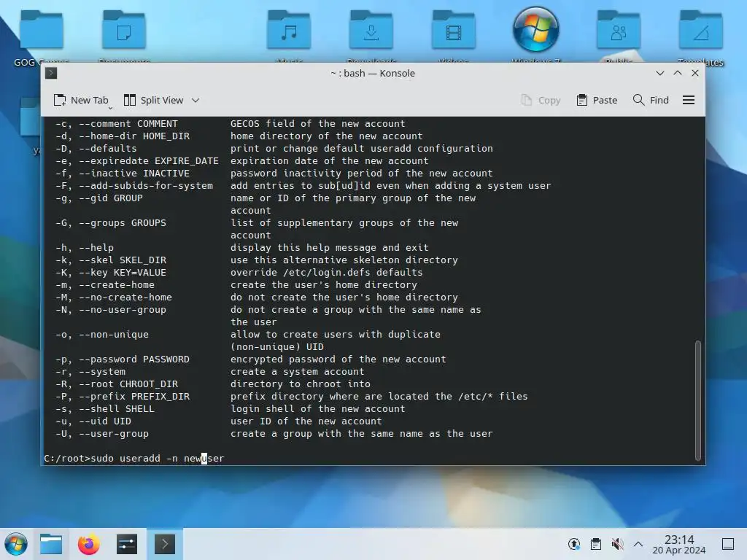Click the text '-G, --groups GROUPS'

pos(111,223)
